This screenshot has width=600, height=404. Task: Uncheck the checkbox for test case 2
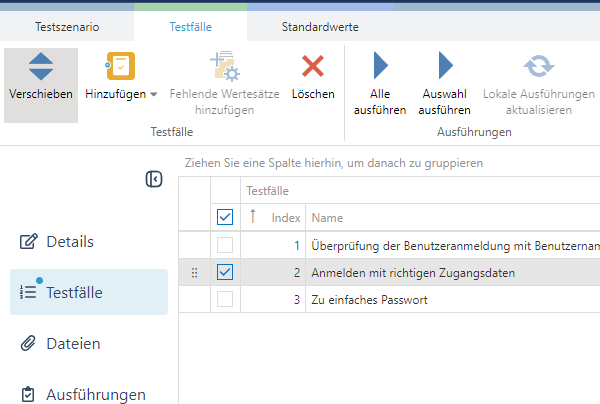click(225, 272)
